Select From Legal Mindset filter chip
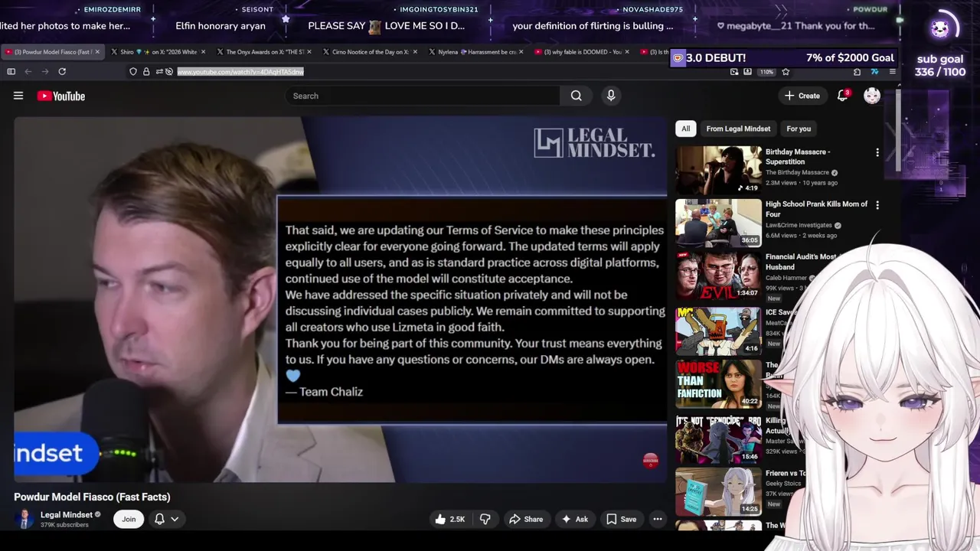 (738, 129)
